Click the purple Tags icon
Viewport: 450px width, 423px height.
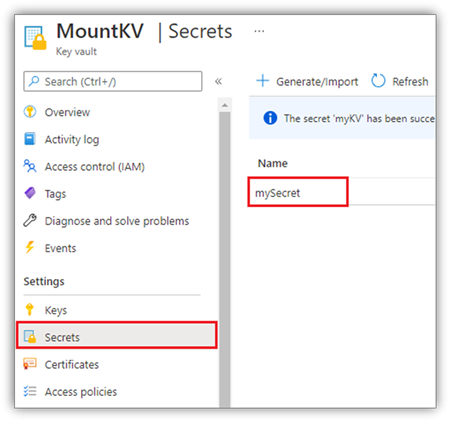coord(30,193)
